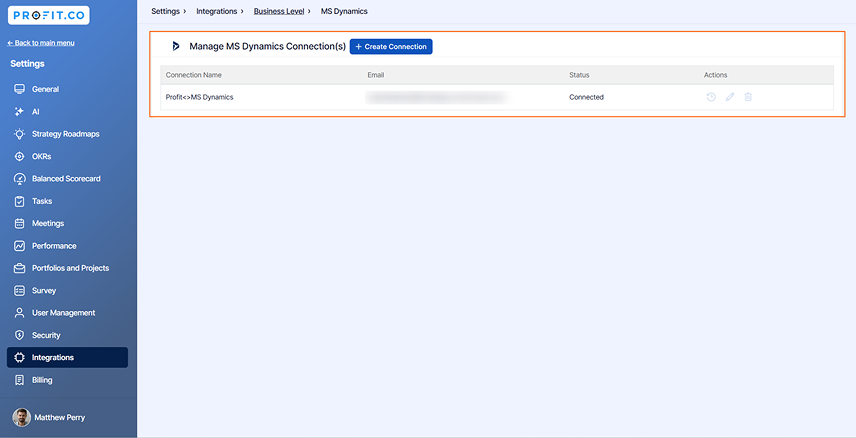The height and width of the screenshot is (438, 856).
Task: Edit the Profit<>MS Dynamics connection
Action: pos(730,97)
